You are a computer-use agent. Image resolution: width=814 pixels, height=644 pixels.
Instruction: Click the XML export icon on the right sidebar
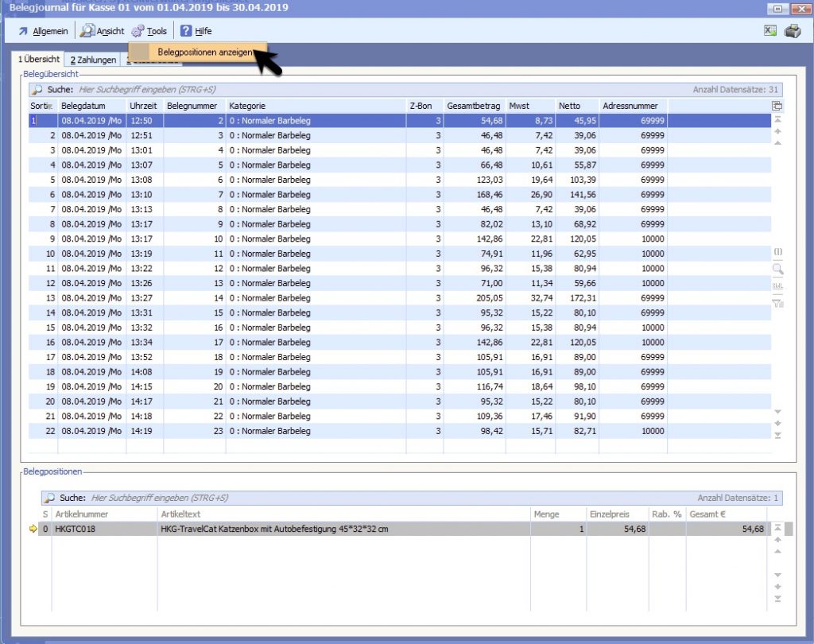point(777,285)
